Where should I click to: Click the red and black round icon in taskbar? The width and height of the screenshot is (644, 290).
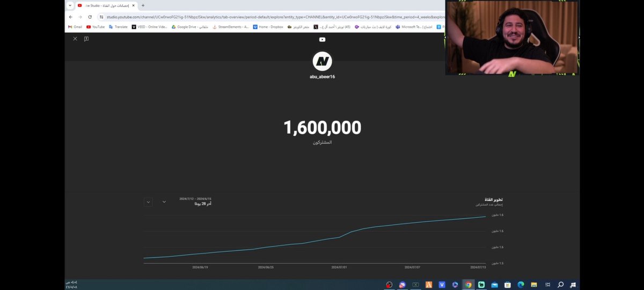coord(389,285)
